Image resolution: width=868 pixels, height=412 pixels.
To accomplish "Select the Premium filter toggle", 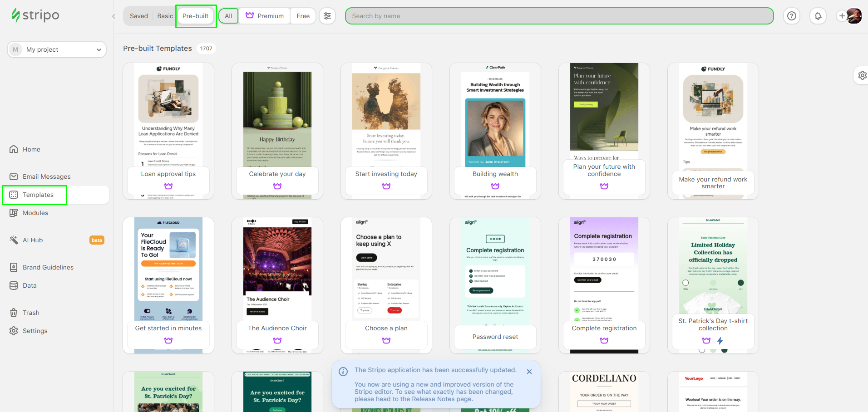I will (x=265, y=16).
